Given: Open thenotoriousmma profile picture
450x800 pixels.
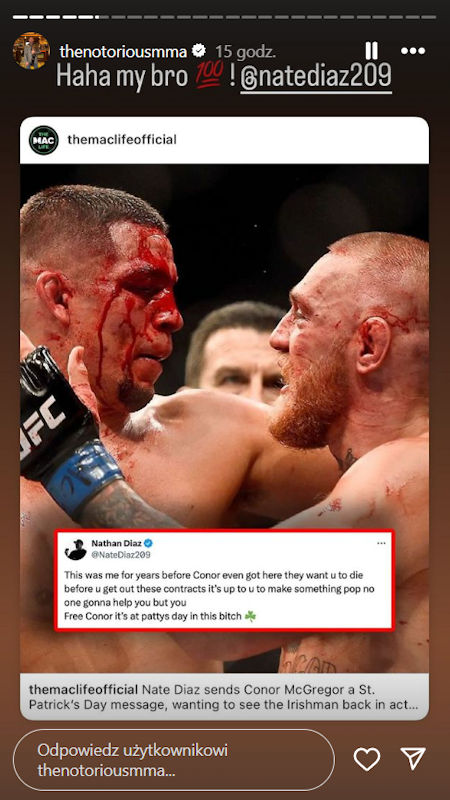Looking at the screenshot, I should tap(31, 51).
